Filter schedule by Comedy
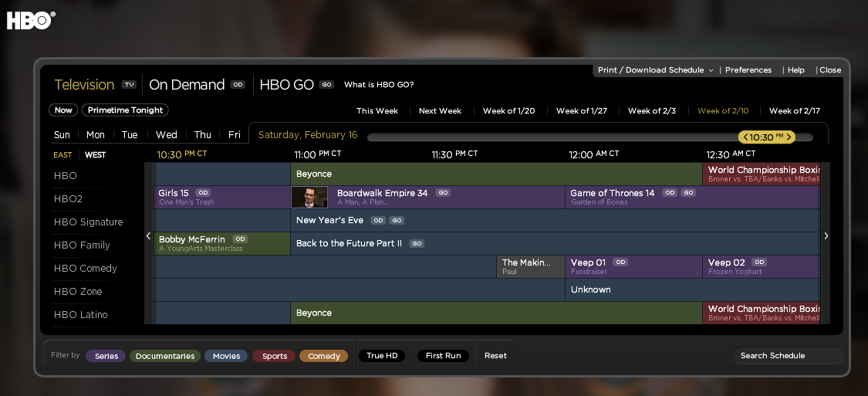 [324, 356]
